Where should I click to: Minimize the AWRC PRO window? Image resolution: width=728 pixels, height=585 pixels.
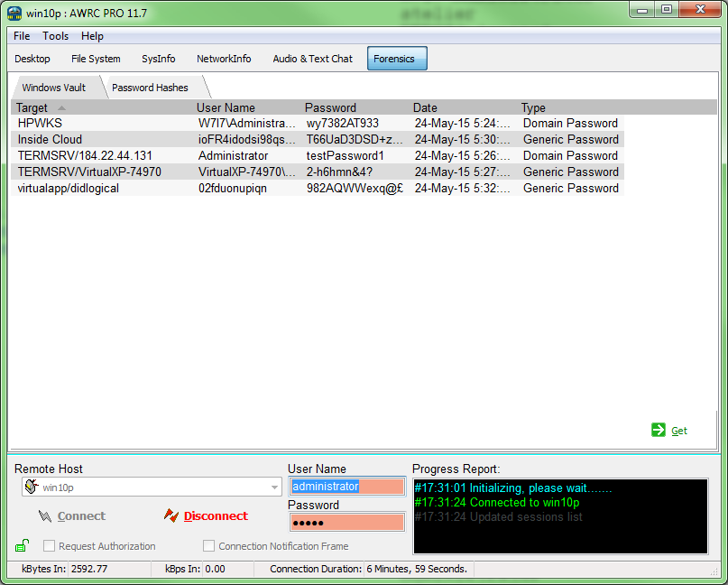pyautogui.click(x=642, y=10)
